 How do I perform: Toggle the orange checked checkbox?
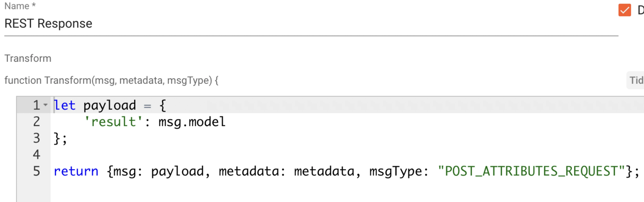click(x=625, y=10)
